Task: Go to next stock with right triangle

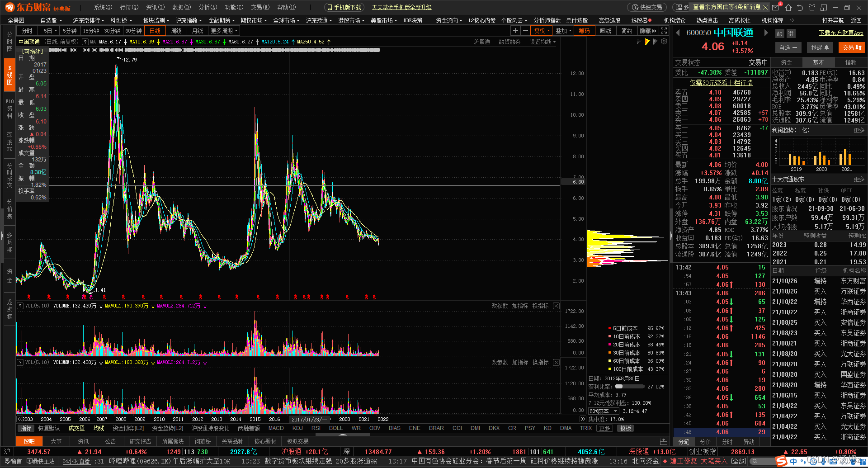Action: [x=766, y=33]
